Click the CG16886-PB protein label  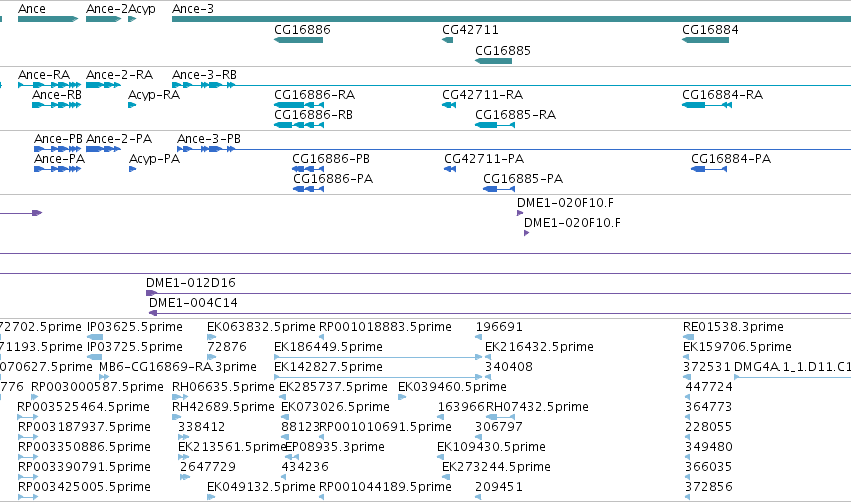click(331, 158)
